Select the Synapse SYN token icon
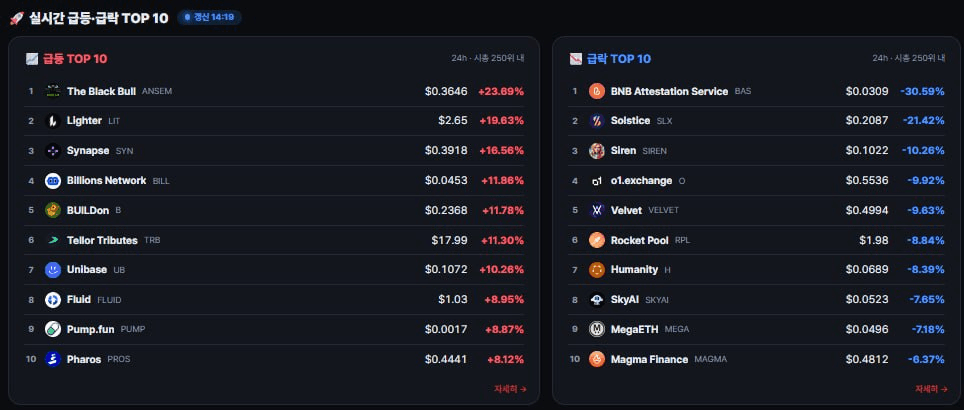The width and height of the screenshot is (964, 410). pos(53,151)
